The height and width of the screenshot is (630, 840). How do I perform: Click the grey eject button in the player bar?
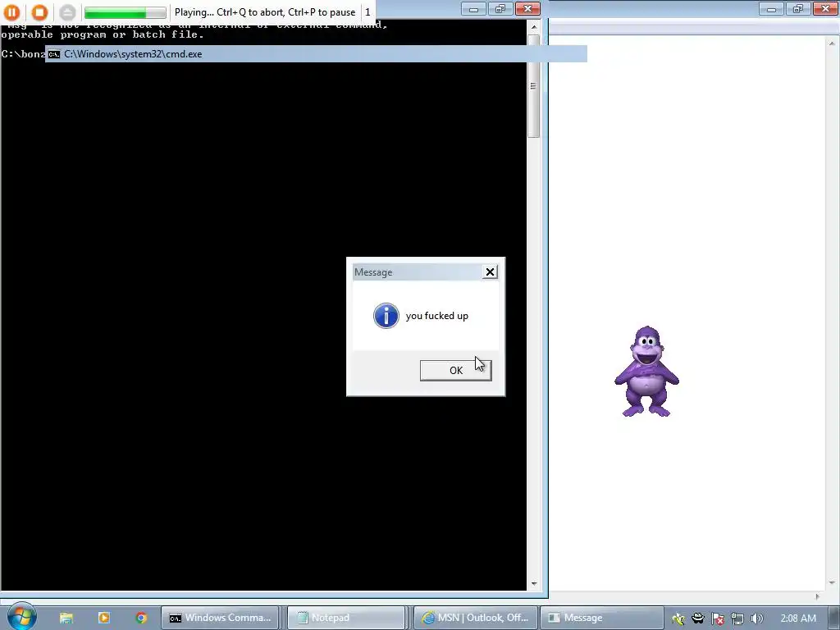coord(67,11)
